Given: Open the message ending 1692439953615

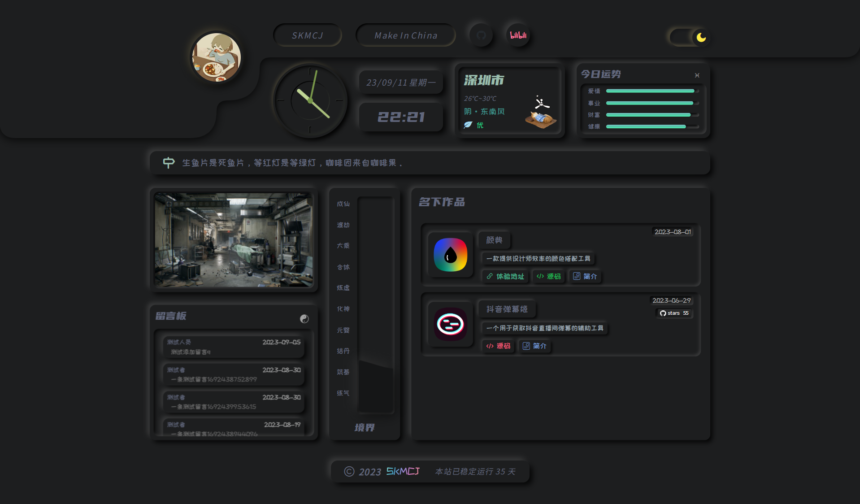Looking at the screenshot, I should (234, 402).
